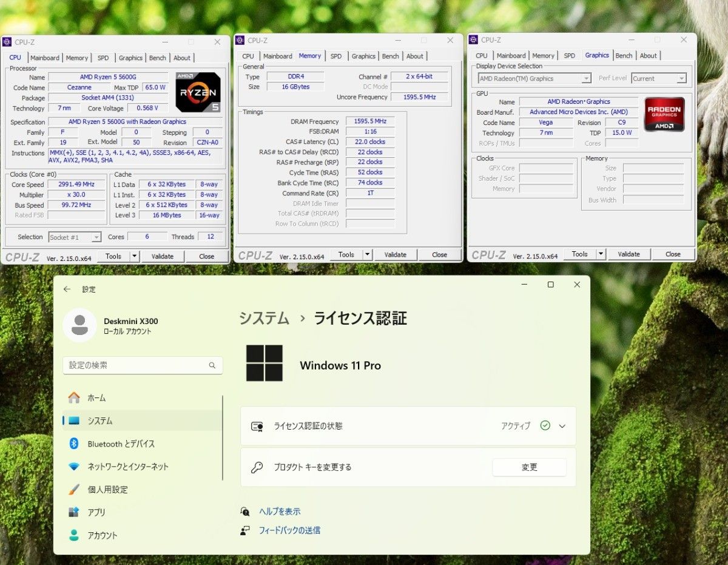Click the 1595.5 MHz DRAM Frequency value
Viewport: 728px width, 565px height.
click(x=370, y=121)
